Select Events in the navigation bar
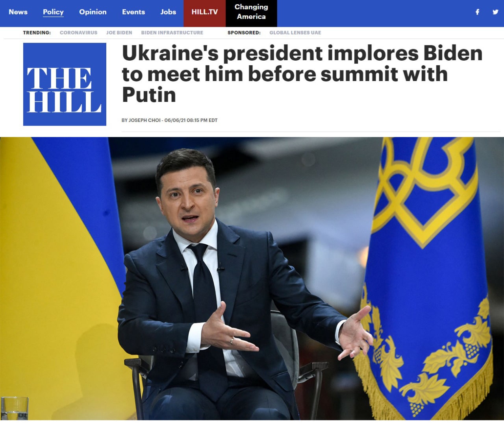This screenshot has width=504, height=443. [133, 12]
